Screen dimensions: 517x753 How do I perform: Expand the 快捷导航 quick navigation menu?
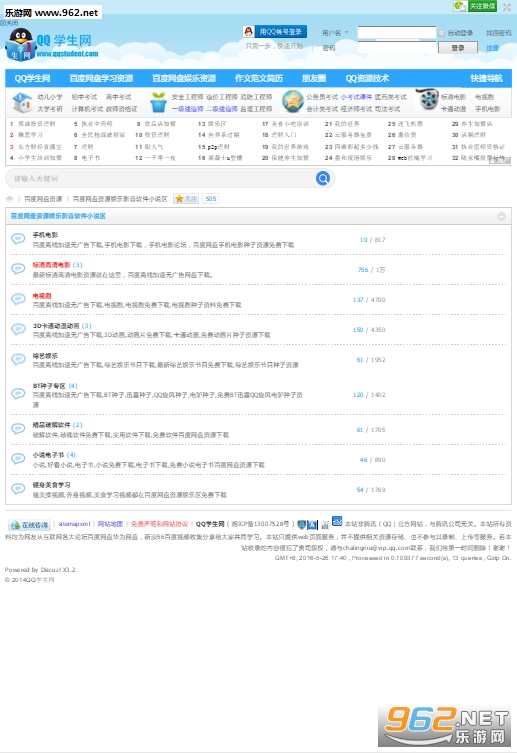(486, 78)
